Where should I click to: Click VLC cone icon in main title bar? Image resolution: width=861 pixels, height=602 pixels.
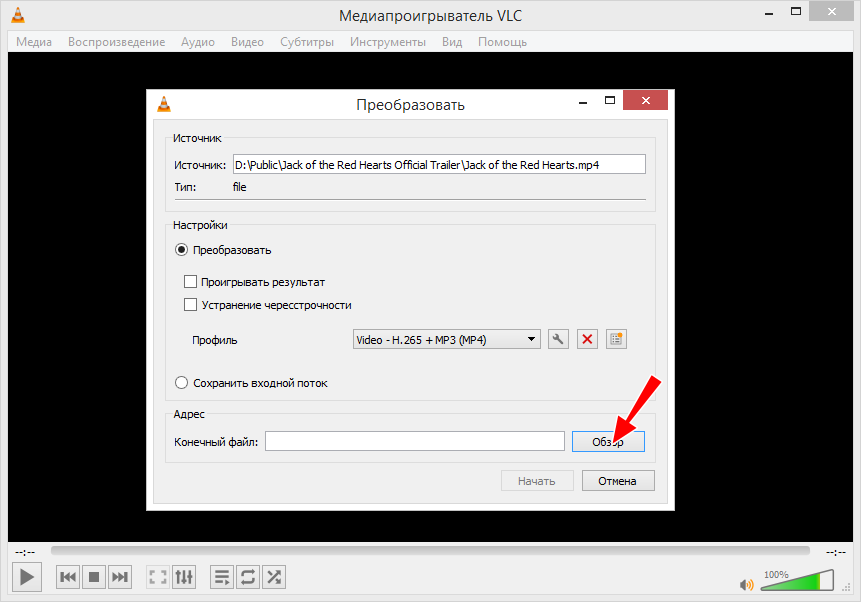tap(18, 15)
